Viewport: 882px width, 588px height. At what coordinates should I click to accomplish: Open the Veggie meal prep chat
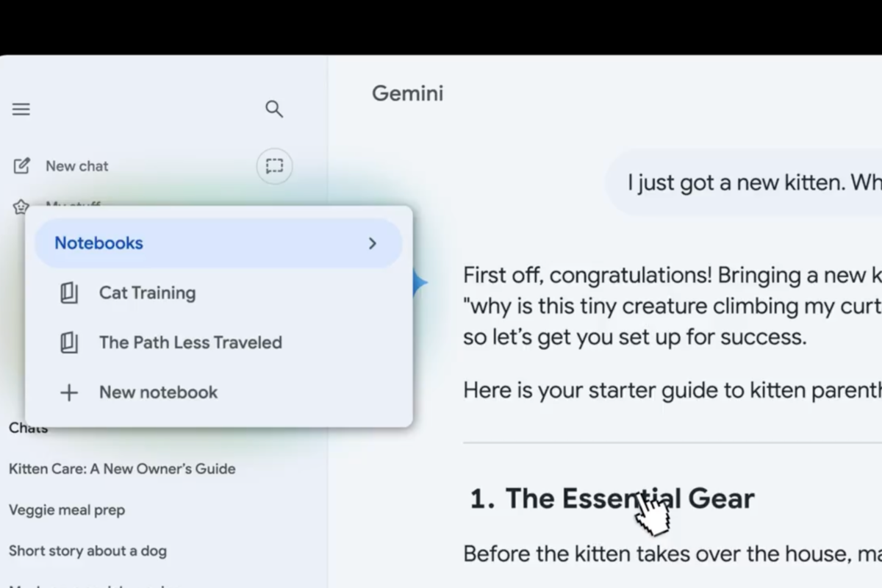click(x=67, y=510)
